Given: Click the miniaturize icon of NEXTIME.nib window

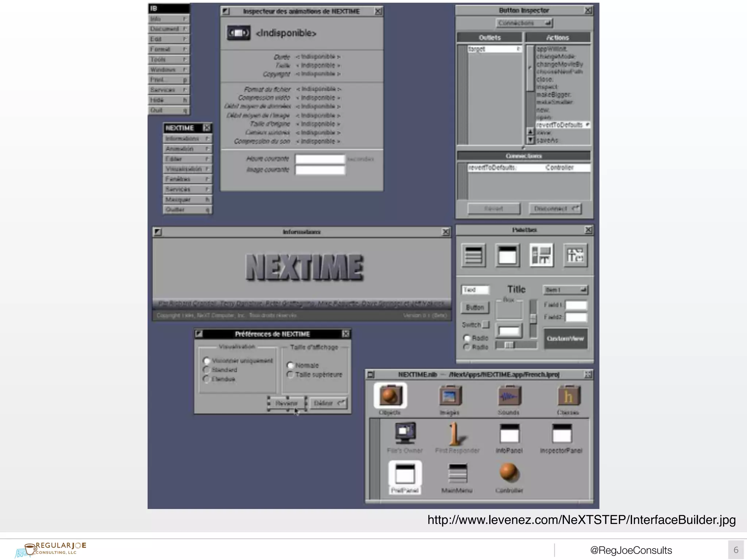Looking at the screenshot, I should pos(371,374).
